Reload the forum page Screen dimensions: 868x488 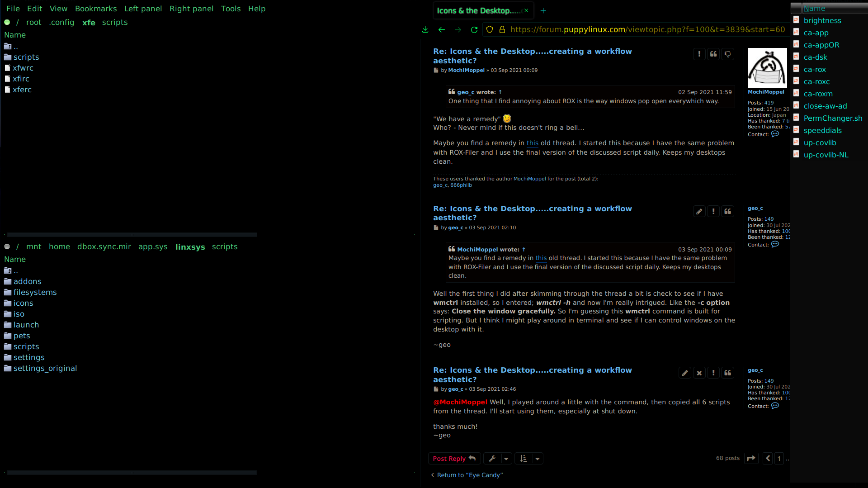click(x=474, y=30)
